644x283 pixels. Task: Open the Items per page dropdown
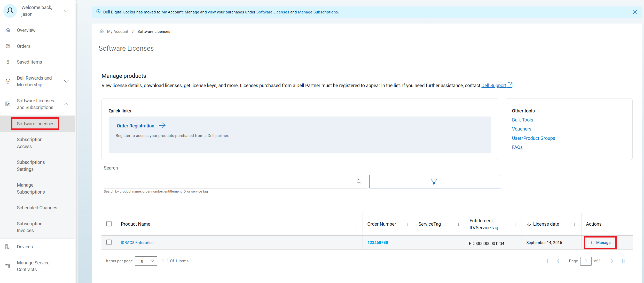click(x=146, y=261)
